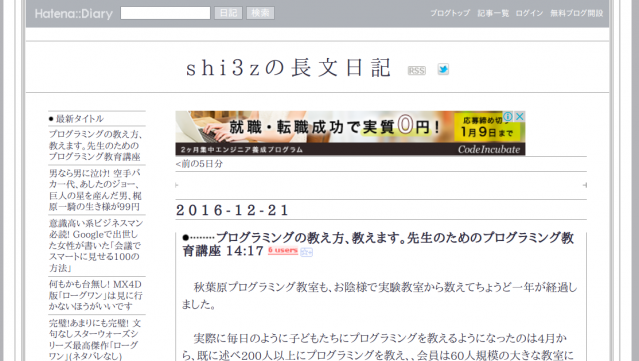
Task: Click the bookmark add icon beside 6 users
Action: tap(306, 253)
